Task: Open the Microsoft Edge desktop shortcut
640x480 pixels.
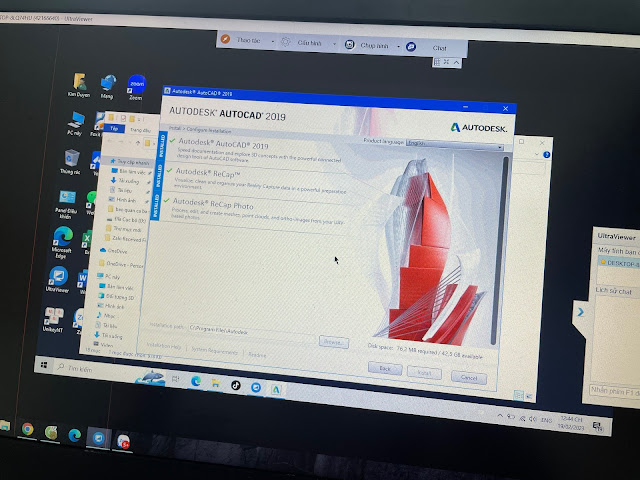Action: [x=62, y=243]
